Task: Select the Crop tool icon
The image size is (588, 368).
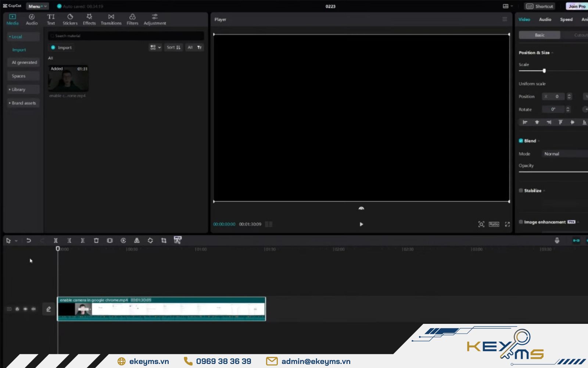Action: point(164,240)
